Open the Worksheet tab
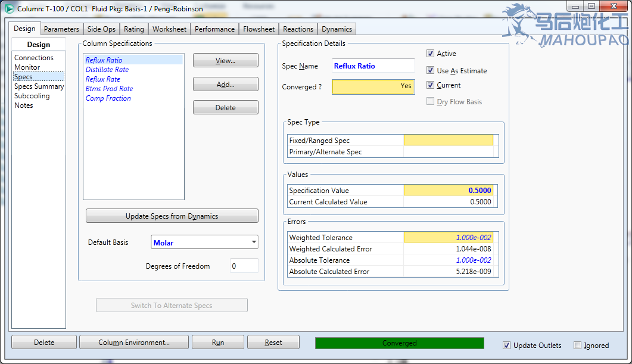 coord(169,29)
